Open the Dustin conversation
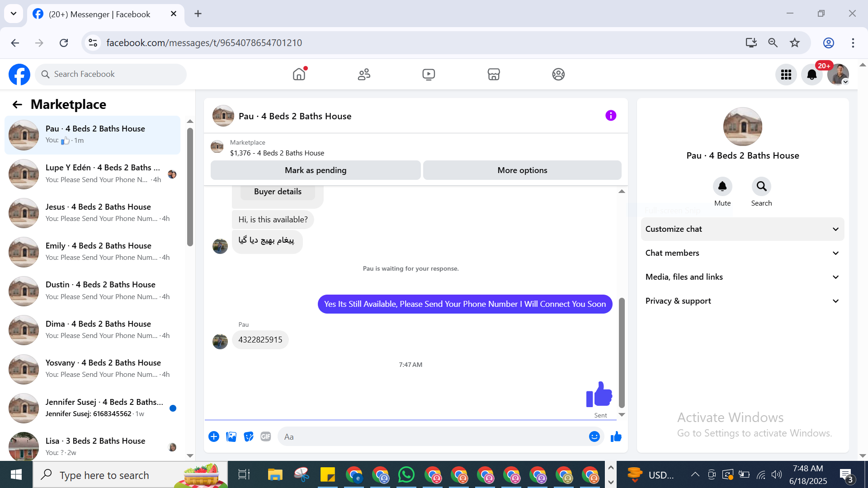The image size is (868, 488). 92,291
